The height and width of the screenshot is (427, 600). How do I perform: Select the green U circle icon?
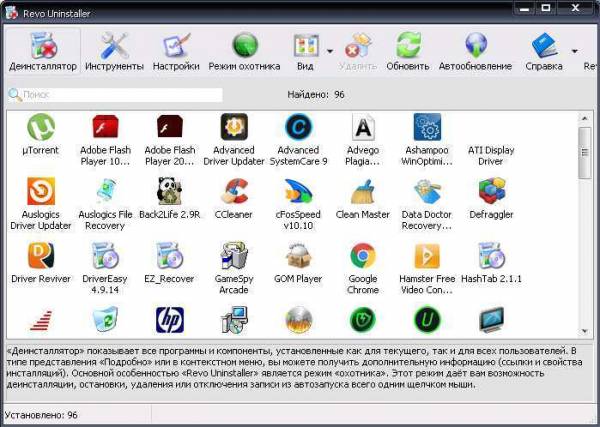tap(427, 320)
